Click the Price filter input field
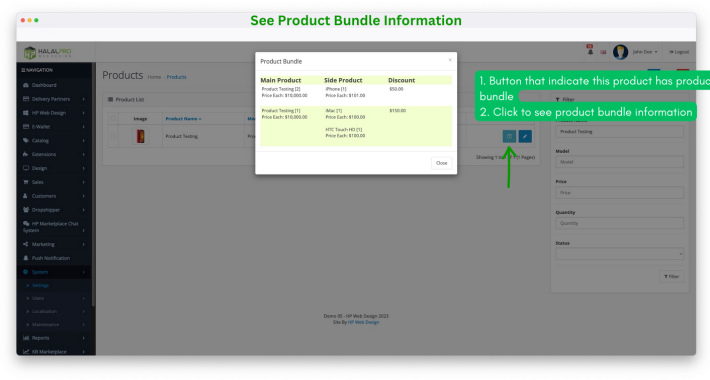 point(619,193)
